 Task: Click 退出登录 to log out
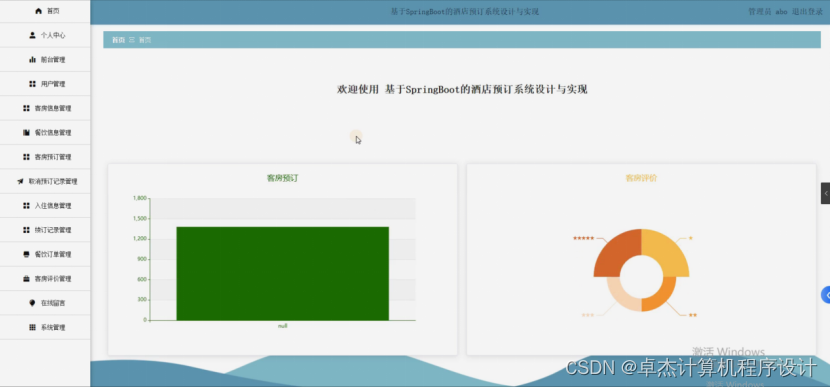pos(808,12)
